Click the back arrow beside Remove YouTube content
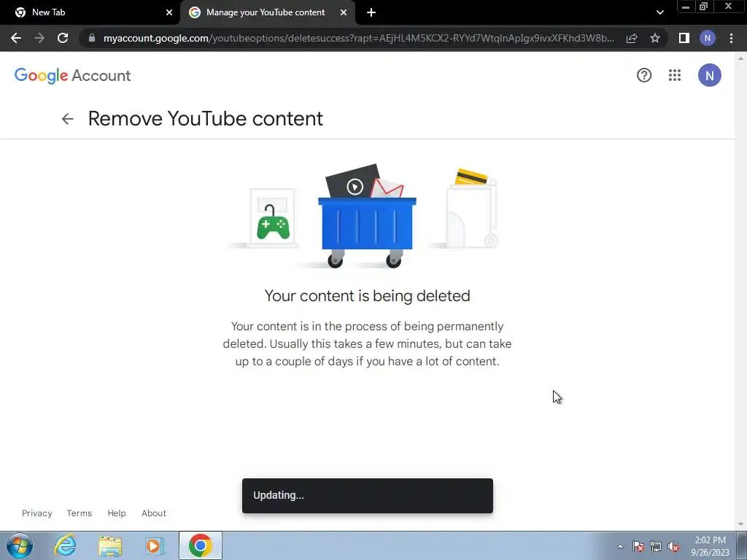 (x=68, y=119)
